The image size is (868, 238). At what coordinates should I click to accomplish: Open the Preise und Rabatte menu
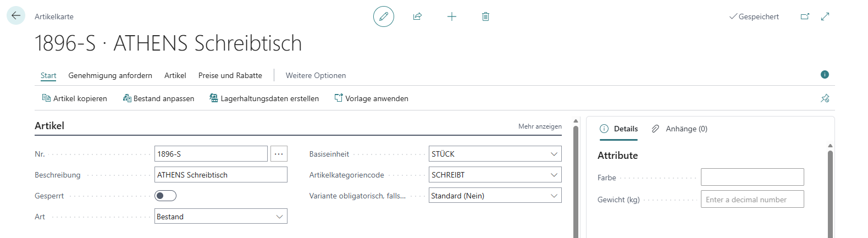point(230,75)
